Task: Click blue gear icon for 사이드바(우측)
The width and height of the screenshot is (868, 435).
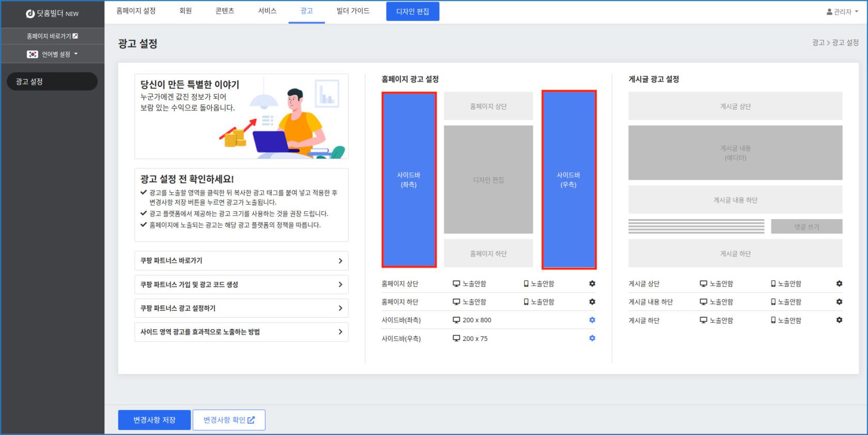Action: [x=592, y=338]
